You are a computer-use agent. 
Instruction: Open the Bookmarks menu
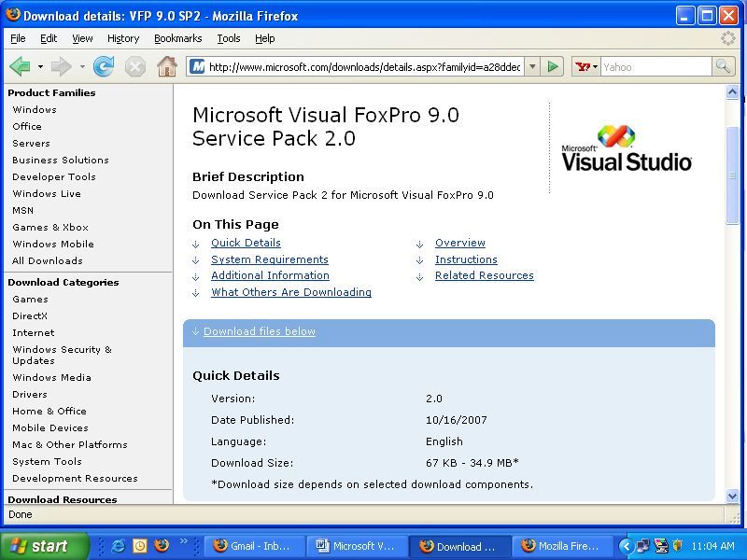[177, 38]
